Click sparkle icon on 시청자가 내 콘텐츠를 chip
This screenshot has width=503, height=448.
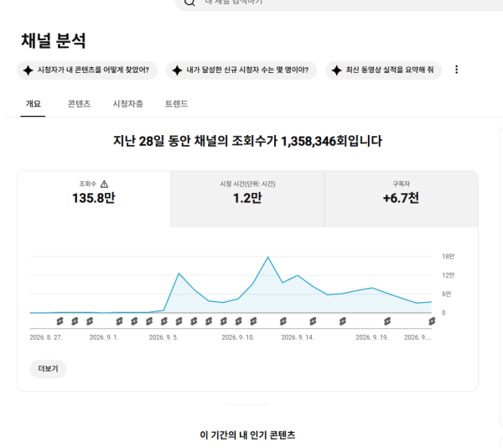29,70
